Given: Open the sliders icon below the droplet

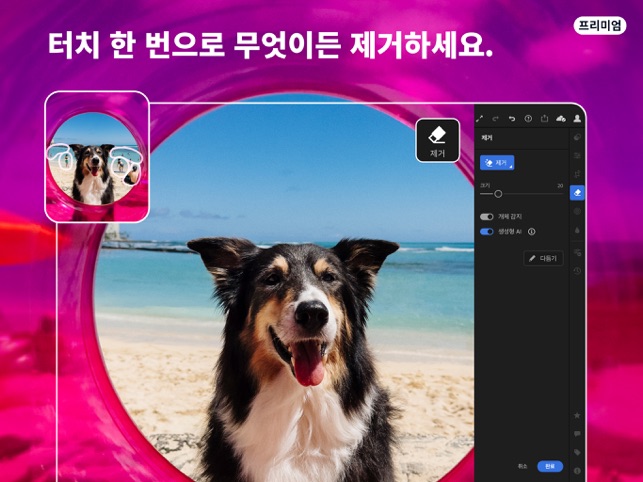Looking at the screenshot, I should click(577, 252).
